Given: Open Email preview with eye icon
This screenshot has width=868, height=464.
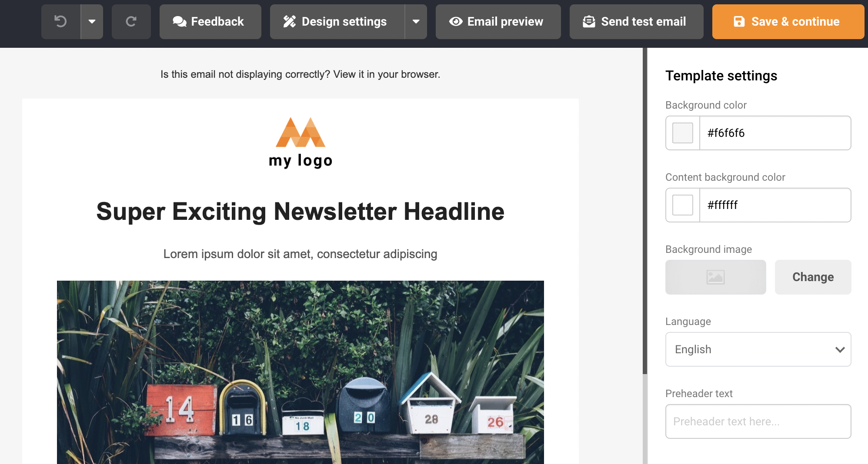Looking at the screenshot, I should [x=498, y=21].
